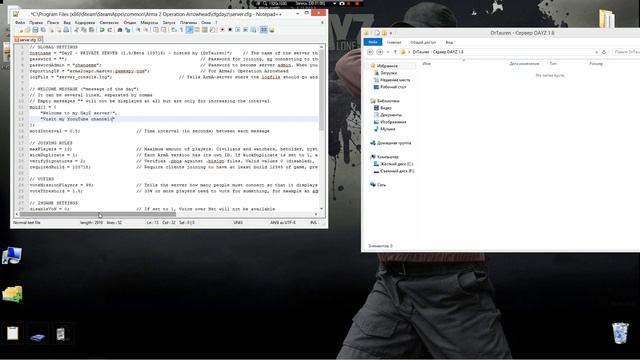Cut selection using the scissors icon
Screen dimensions: 640x360
pyautogui.click(x=77, y=30)
